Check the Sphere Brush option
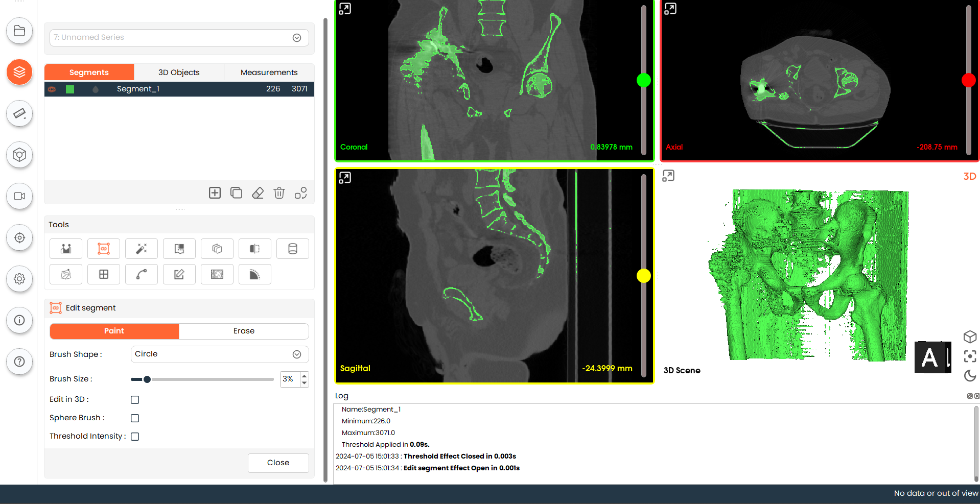Viewport: 980px width, 504px height. coord(135,418)
